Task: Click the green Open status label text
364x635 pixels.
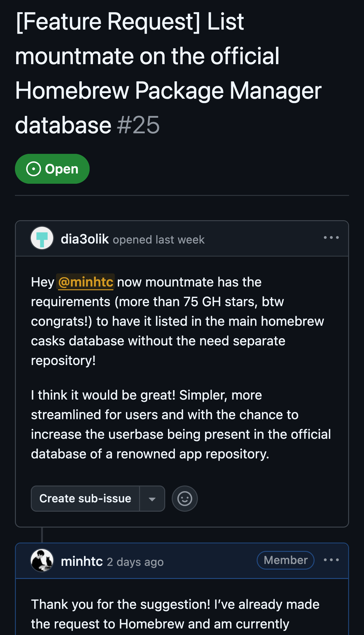Action: (62, 169)
